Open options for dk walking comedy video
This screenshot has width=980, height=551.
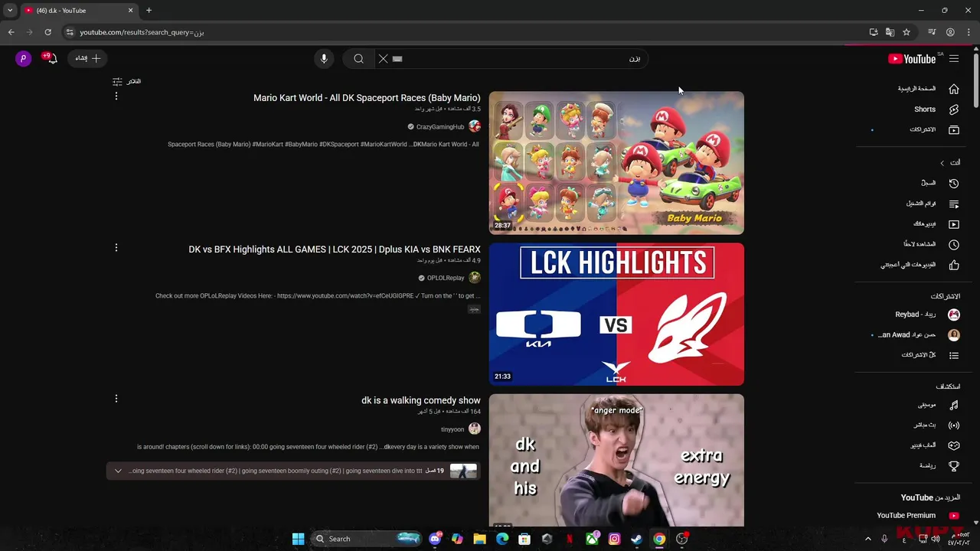[x=116, y=399]
